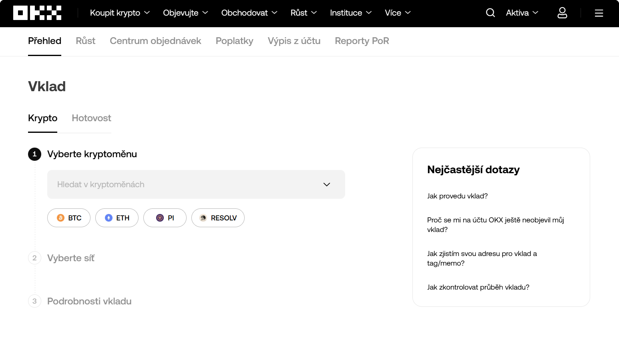
Task: Switch to the Hotovost tab
Action: (91, 118)
